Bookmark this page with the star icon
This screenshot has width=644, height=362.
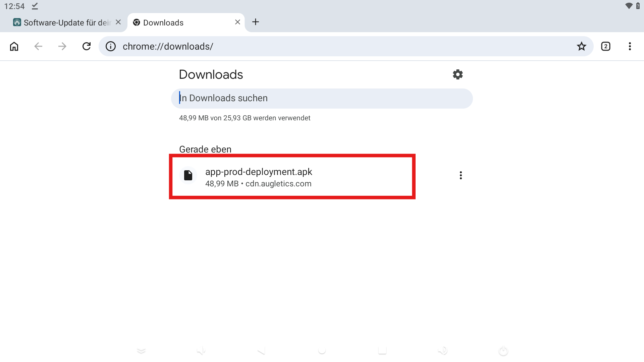[582, 46]
